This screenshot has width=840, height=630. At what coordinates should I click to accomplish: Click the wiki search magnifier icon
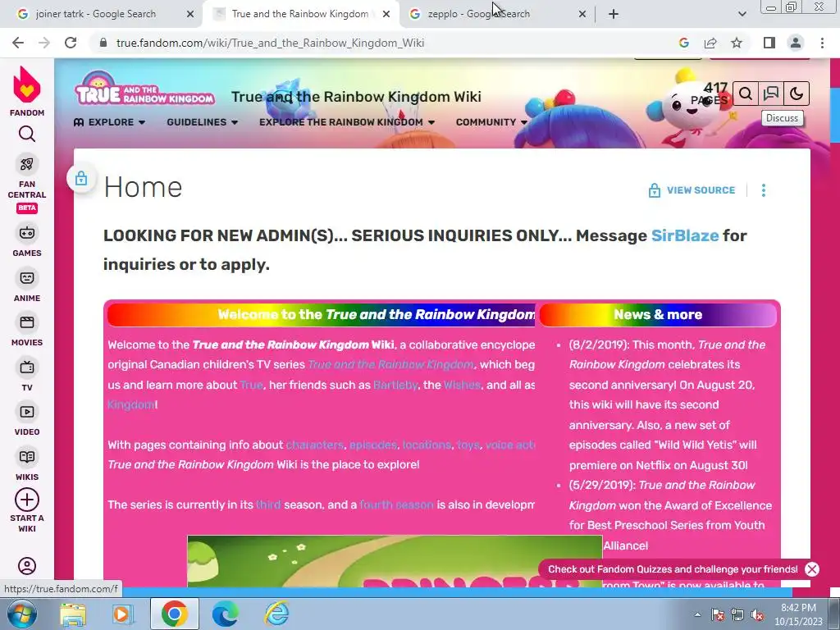[745, 94]
